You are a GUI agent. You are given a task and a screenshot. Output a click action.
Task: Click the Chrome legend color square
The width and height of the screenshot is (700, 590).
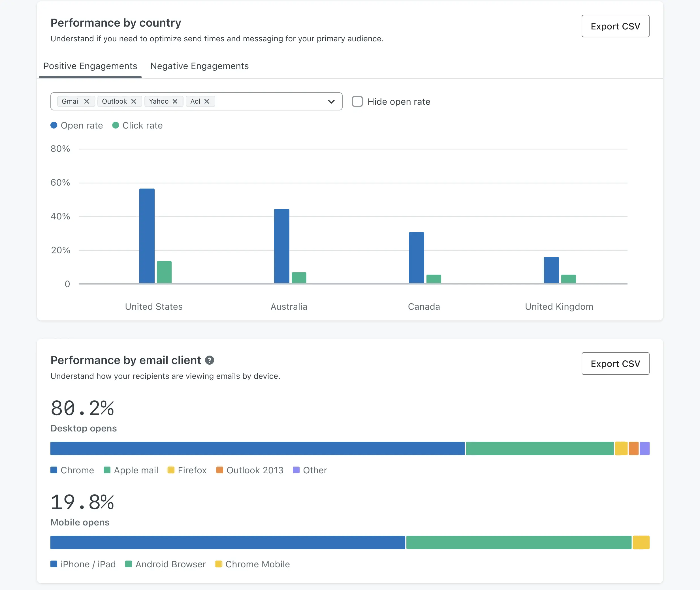(54, 470)
